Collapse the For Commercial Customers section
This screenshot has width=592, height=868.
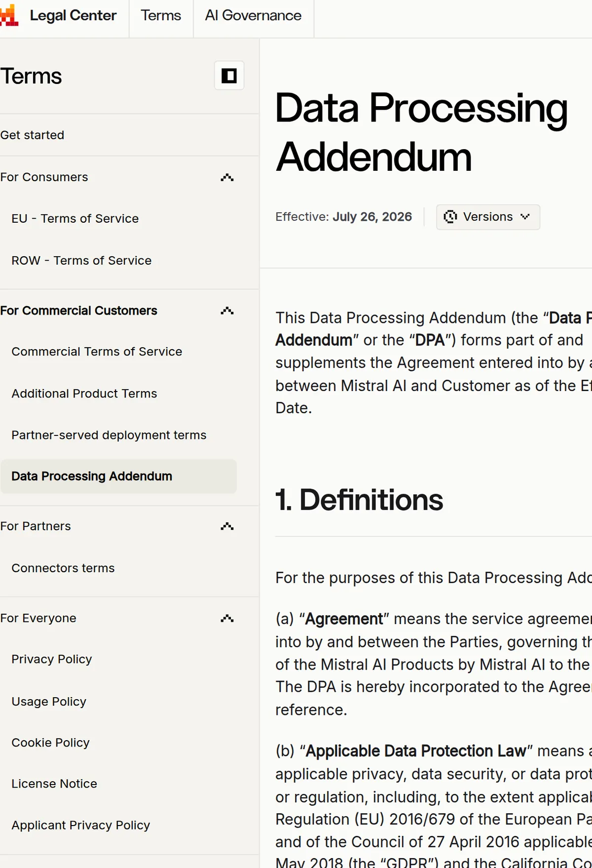point(227,311)
